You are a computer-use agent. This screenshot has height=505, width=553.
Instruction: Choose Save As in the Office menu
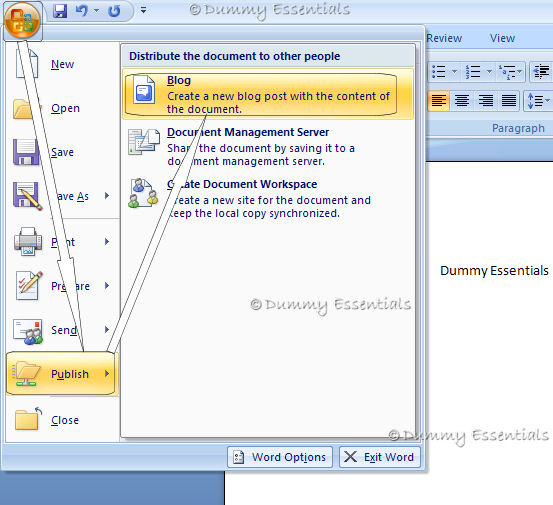click(63, 196)
